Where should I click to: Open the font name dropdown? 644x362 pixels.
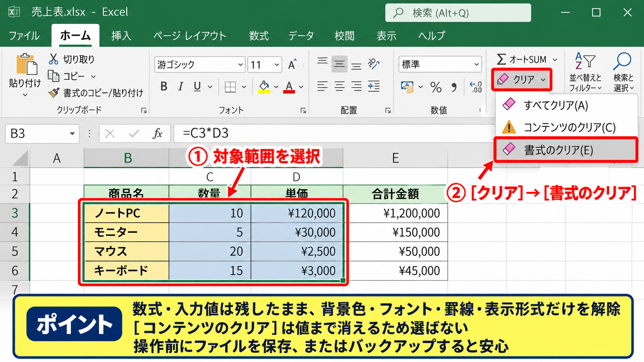click(x=240, y=65)
